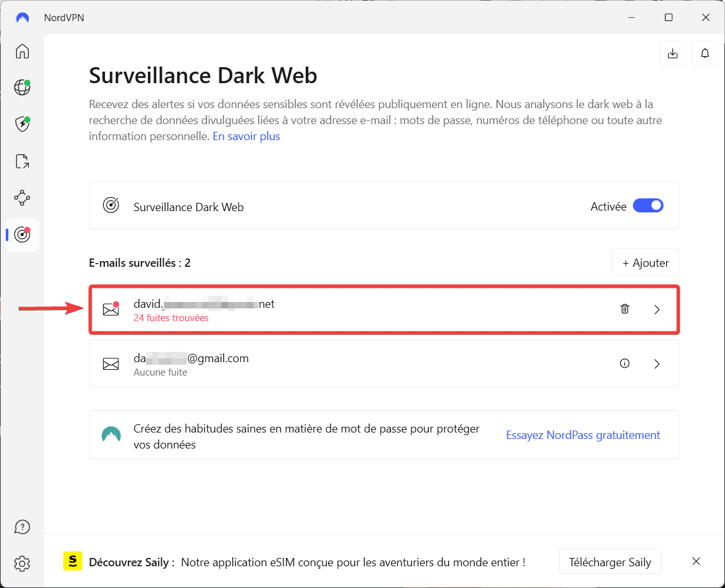The image size is (725, 588).
Task: Disable the Surveillance Dark Web toggle
Action: 648,206
